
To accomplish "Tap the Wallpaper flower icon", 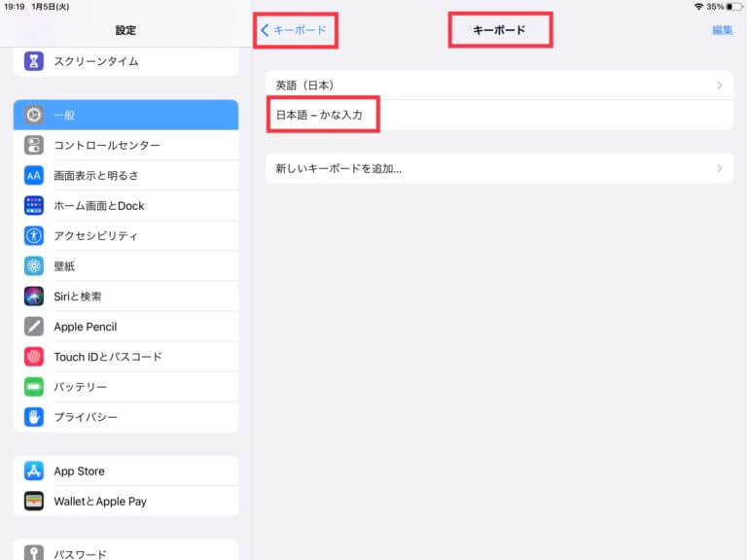I will pyautogui.click(x=34, y=266).
